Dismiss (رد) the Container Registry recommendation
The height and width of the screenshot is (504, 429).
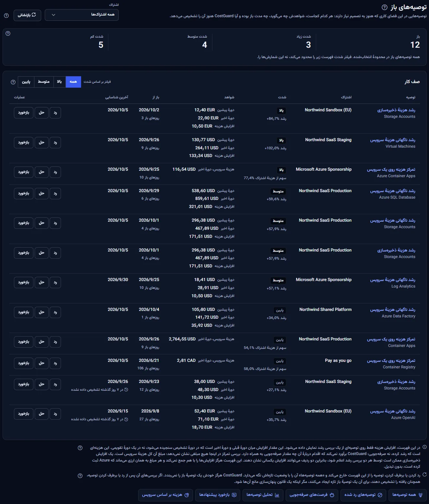55,363
